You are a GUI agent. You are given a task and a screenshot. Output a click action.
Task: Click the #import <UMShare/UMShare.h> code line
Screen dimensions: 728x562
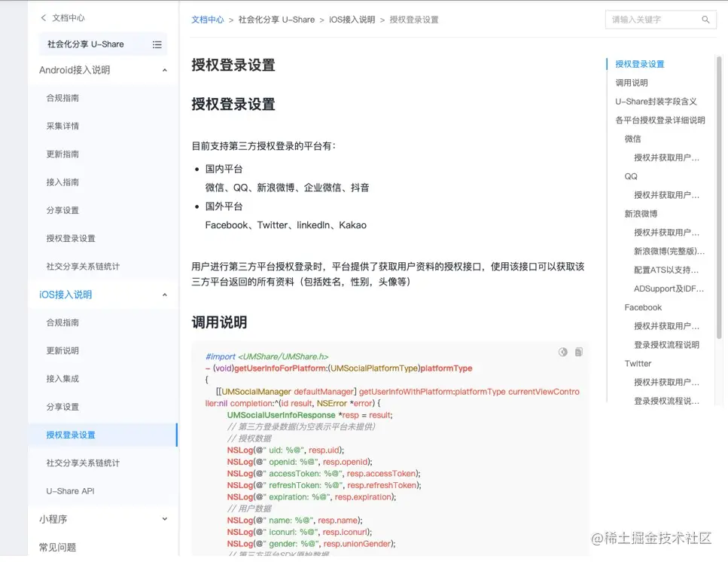[x=267, y=356]
